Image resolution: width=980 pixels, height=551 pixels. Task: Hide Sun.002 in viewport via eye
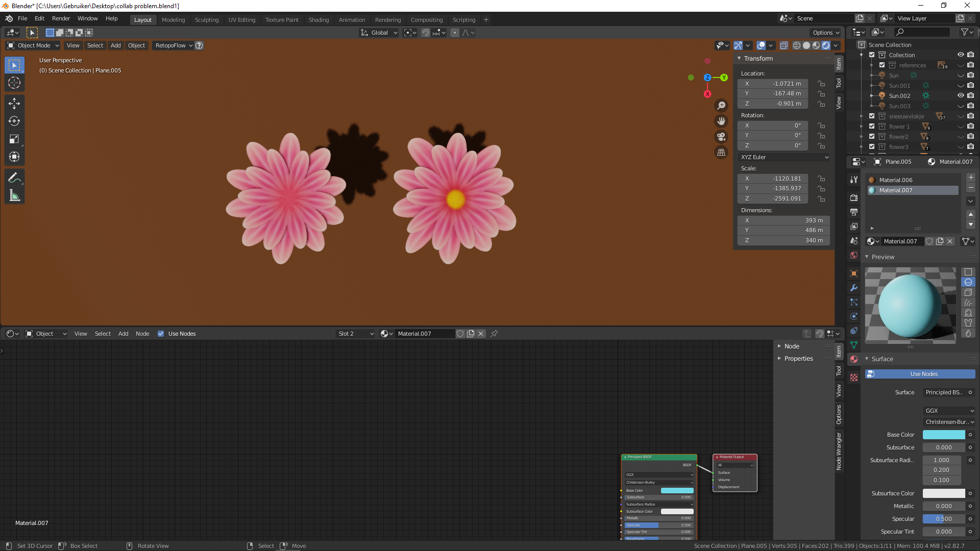point(960,96)
